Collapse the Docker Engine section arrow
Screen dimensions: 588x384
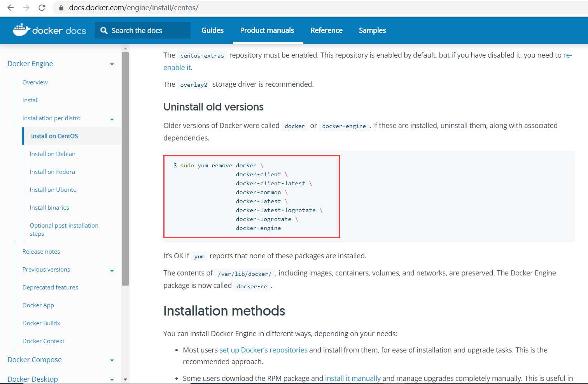[112, 64]
